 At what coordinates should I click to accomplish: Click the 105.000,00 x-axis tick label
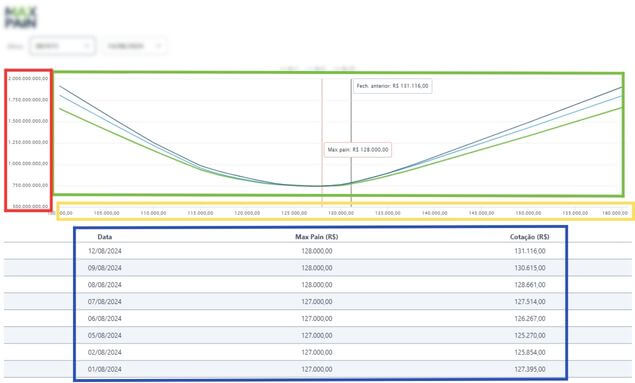click(107, 213)
